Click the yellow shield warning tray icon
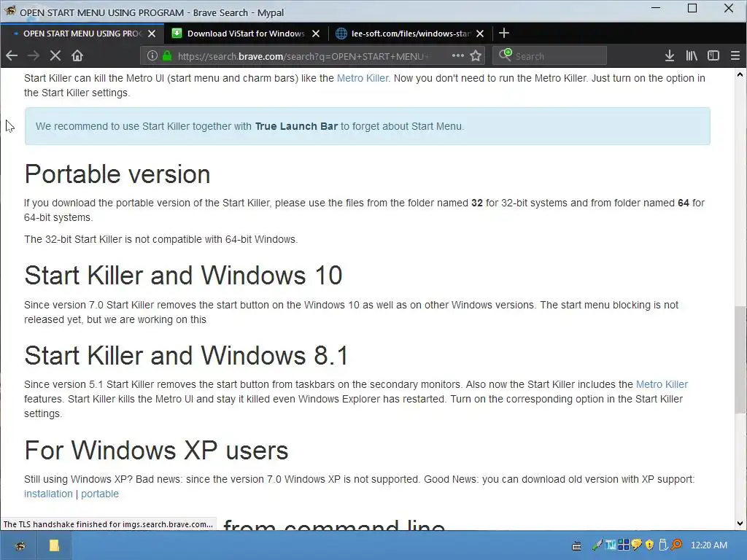Image resolution: width=747 pixels, height=560 pixels. [649, 545]
